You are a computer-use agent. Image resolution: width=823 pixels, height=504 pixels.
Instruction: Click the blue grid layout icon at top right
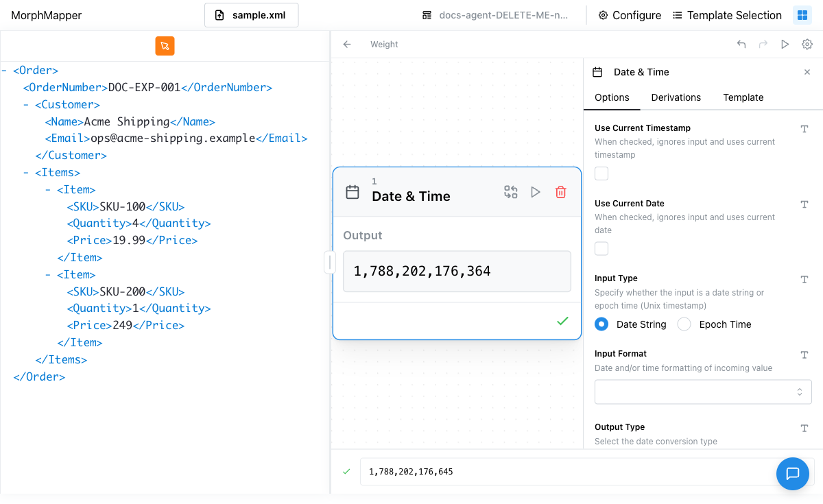802,15
